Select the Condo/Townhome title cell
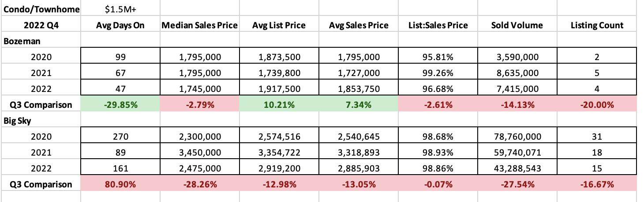 (x=41, y=9)
